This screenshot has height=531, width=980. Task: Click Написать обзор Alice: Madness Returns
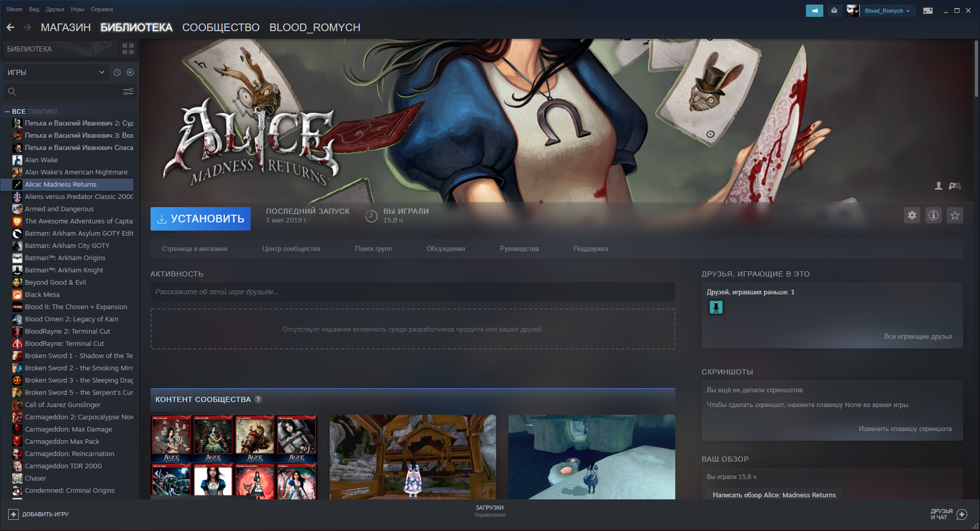pyautogui.click(x=774, y=495)
